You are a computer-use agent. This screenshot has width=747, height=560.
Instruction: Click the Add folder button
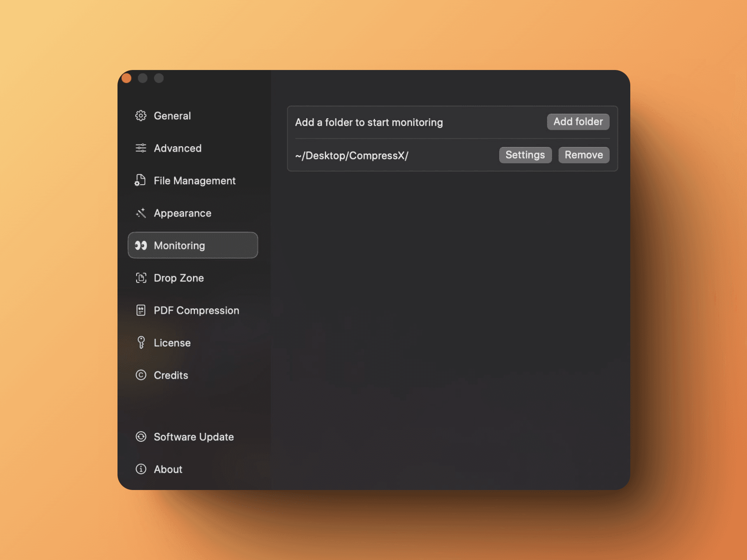point(578,121)
